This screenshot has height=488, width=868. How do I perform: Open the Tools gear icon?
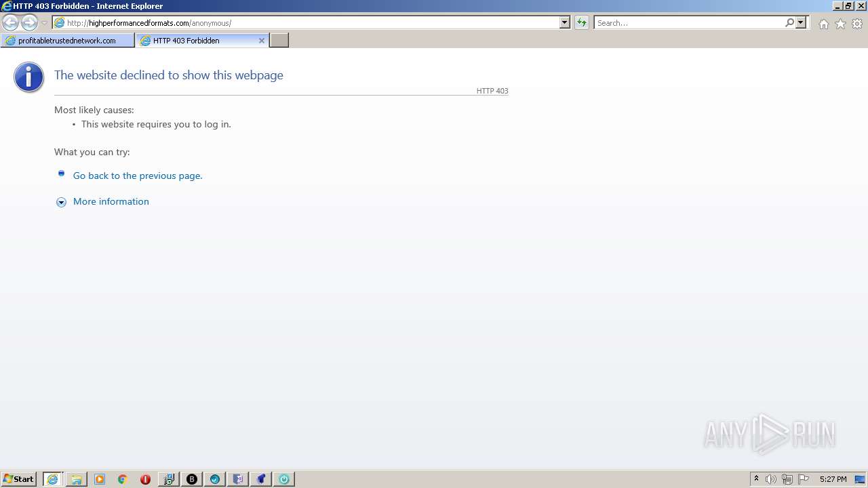[857, 24]
